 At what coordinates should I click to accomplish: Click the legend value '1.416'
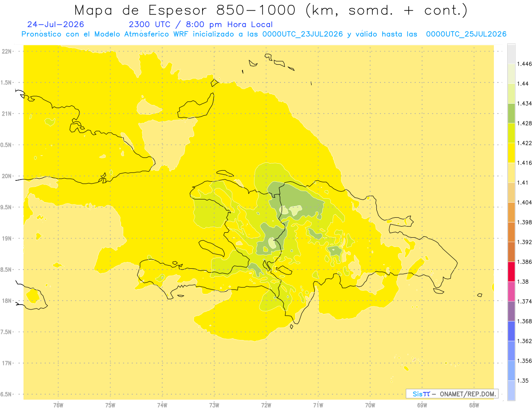coord(524,163)
